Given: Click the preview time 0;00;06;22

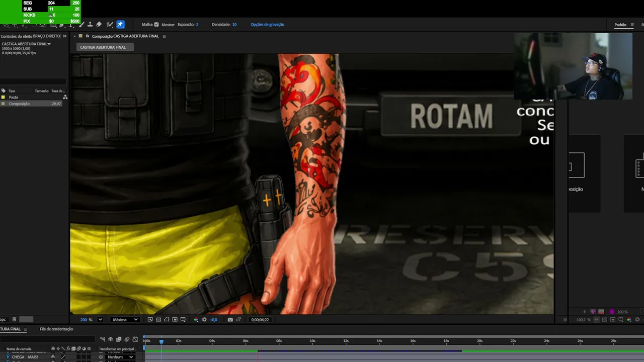Looking at the screenshot, I should [x=260, y=320].
